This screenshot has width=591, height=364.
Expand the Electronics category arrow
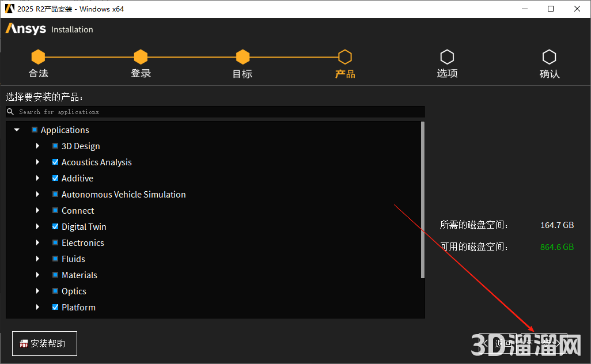click(37, 243)
